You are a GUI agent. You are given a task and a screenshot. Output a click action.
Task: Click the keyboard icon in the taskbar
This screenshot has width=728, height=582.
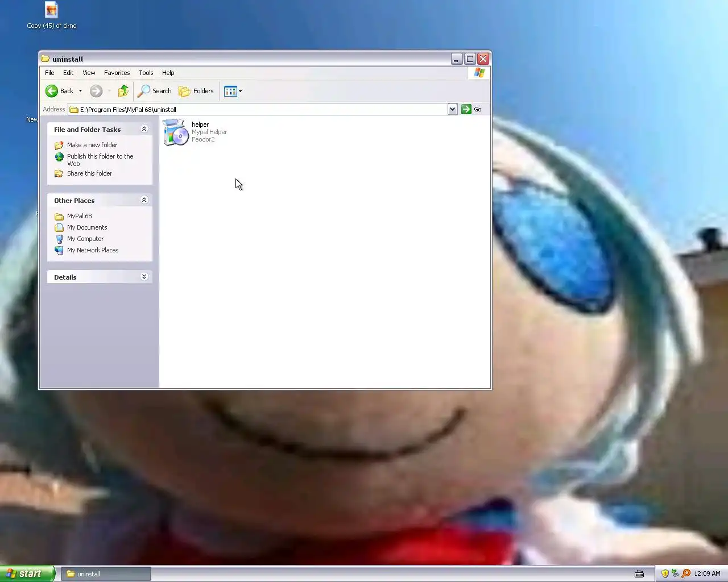click(x=639, y=573)
